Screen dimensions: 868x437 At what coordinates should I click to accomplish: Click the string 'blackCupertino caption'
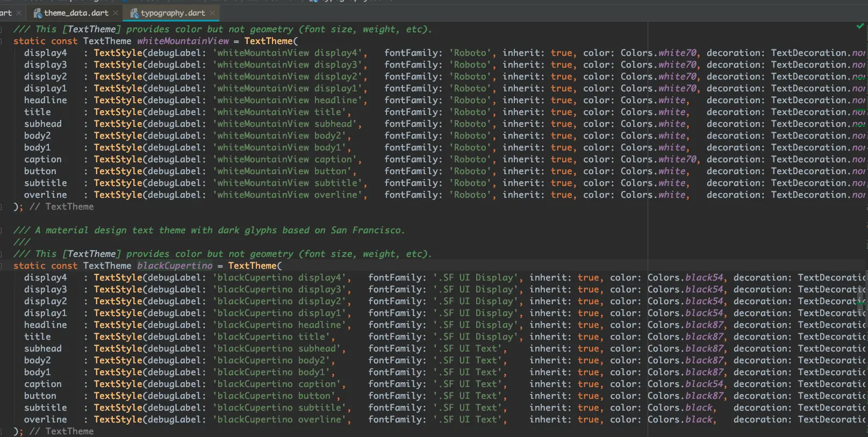pos(277,384)
